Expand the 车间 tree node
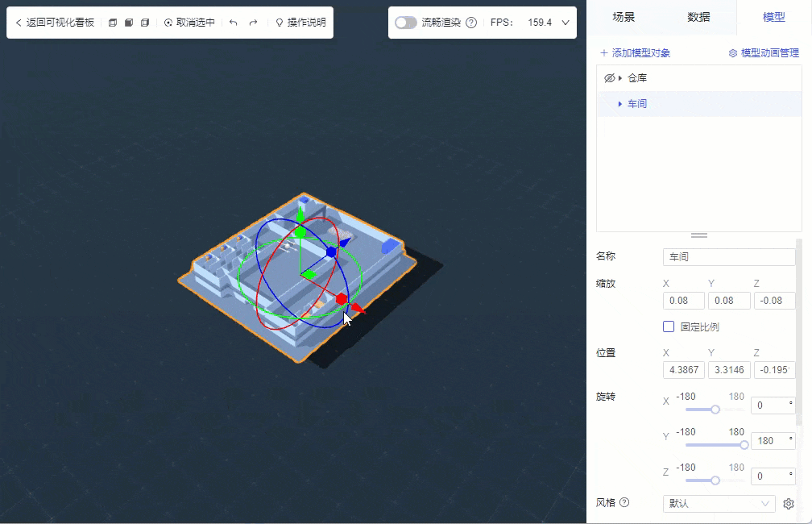 pos(620,104)
